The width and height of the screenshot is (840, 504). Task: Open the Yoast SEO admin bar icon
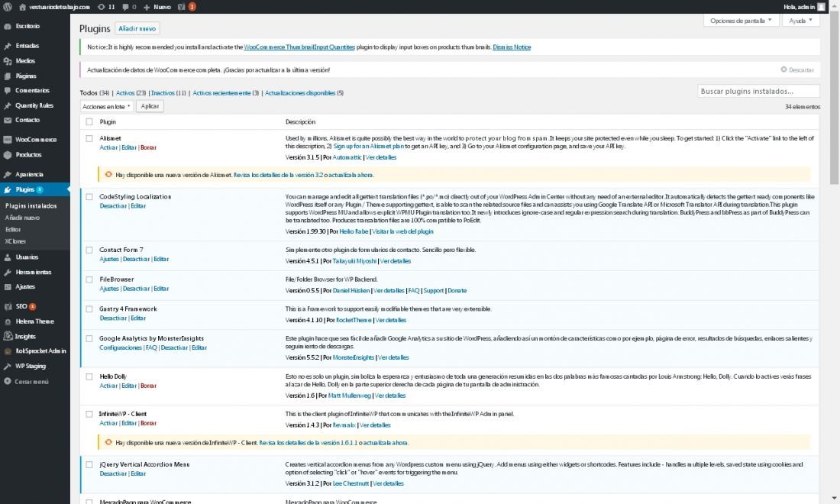pos(182,7)
